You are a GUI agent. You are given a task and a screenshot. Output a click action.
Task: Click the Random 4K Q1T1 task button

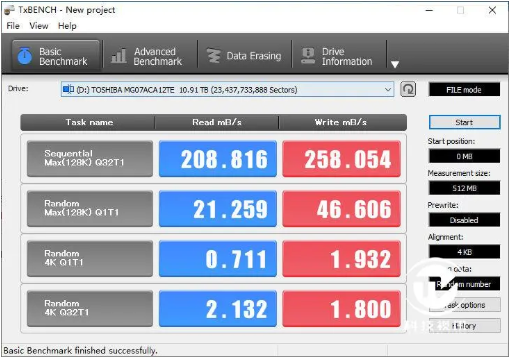(x=90, y=259)
